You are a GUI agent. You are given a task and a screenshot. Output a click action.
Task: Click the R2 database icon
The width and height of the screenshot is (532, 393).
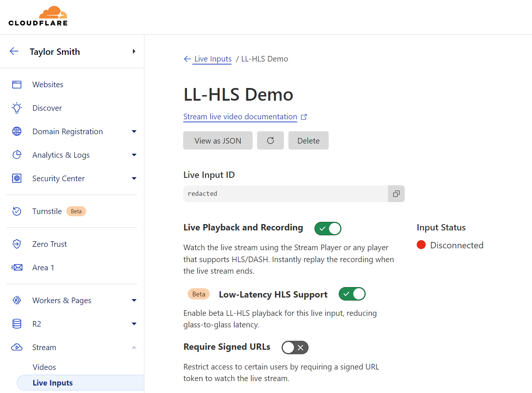[17, 324]
